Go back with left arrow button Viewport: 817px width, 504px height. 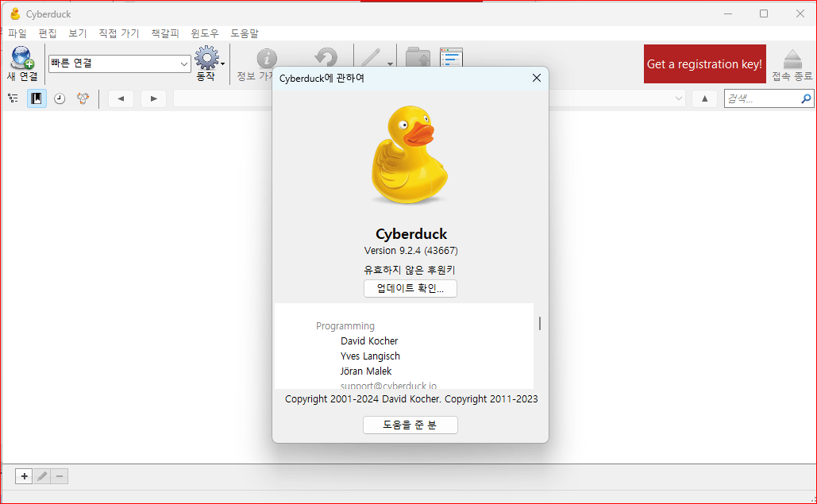click(x=121, y=98)
